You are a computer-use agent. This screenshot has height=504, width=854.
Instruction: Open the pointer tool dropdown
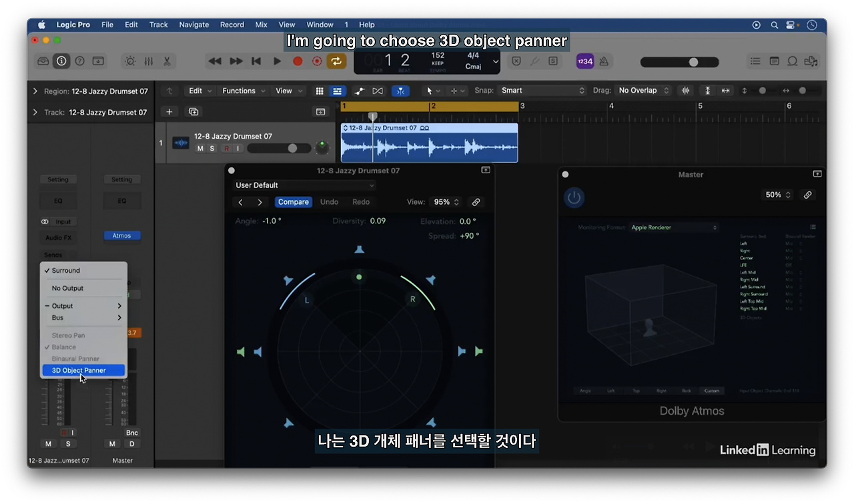433,91
